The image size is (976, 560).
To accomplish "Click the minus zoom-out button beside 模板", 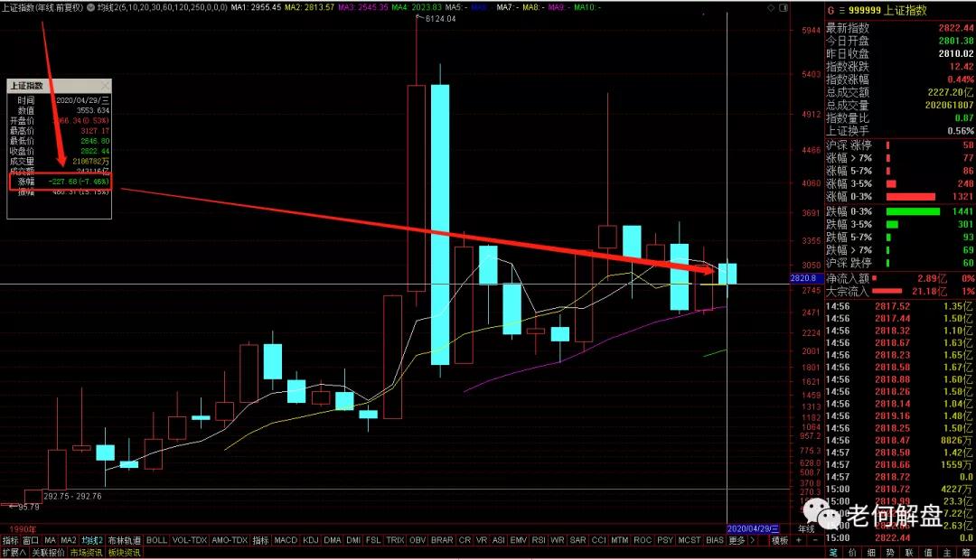I will 815,540.
